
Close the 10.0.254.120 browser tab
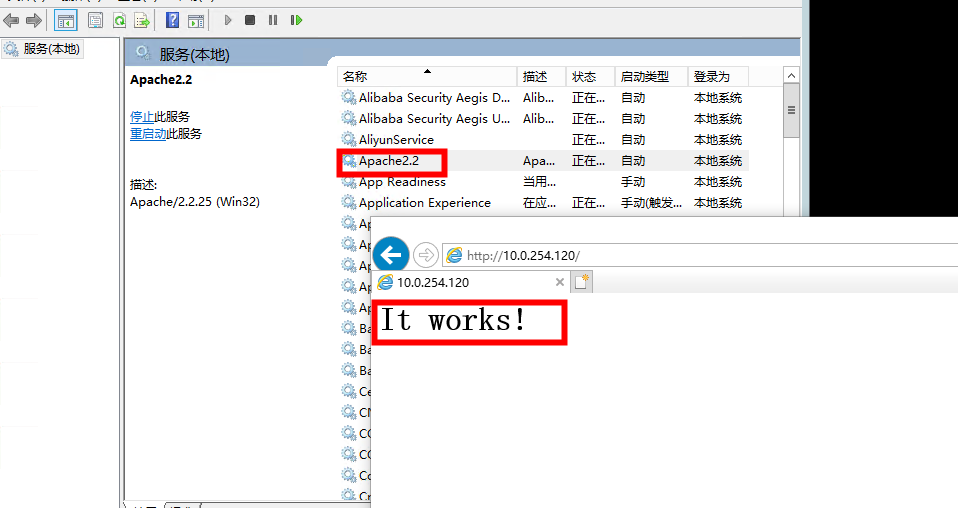560,282
